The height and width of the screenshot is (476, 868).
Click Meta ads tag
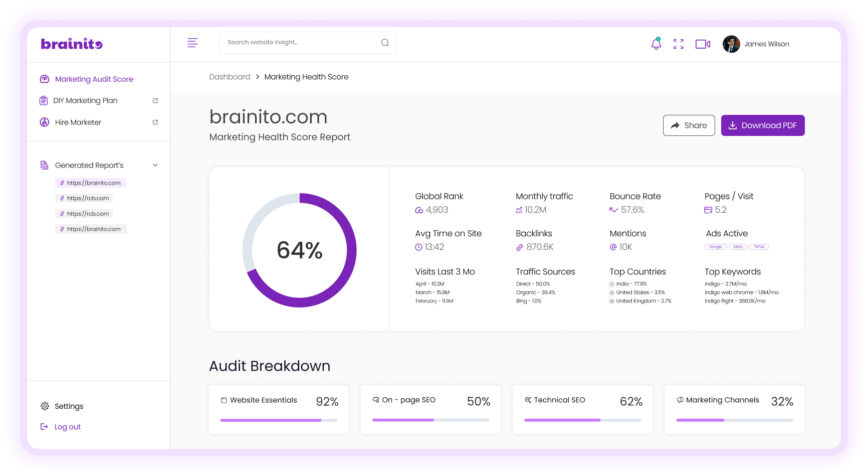click(738, 247)
